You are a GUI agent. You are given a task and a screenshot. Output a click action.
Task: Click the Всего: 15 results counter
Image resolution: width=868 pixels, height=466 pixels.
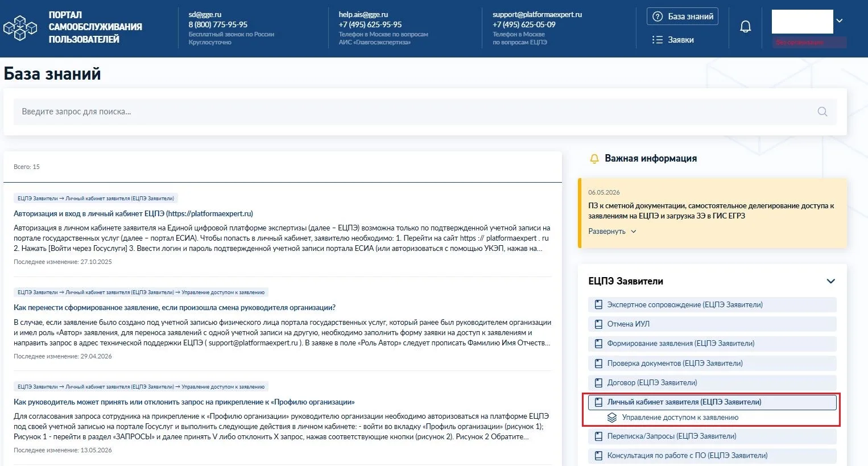click(x=27, y=167)
